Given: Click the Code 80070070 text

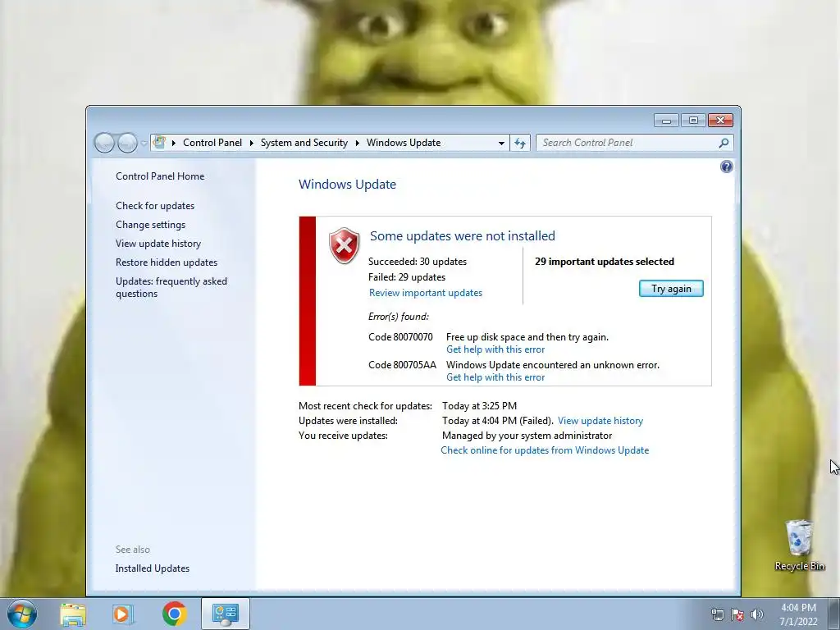Looking at the screenshot, I should pos(400,337).
